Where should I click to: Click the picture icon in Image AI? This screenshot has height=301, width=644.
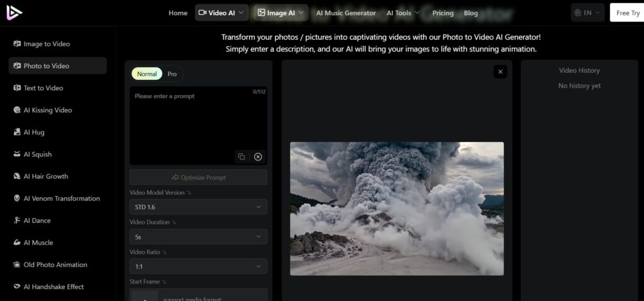click(x=261, y=13)
